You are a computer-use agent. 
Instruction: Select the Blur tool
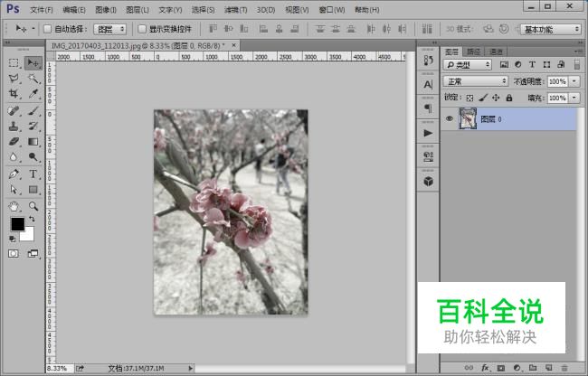tap(14, 157)
